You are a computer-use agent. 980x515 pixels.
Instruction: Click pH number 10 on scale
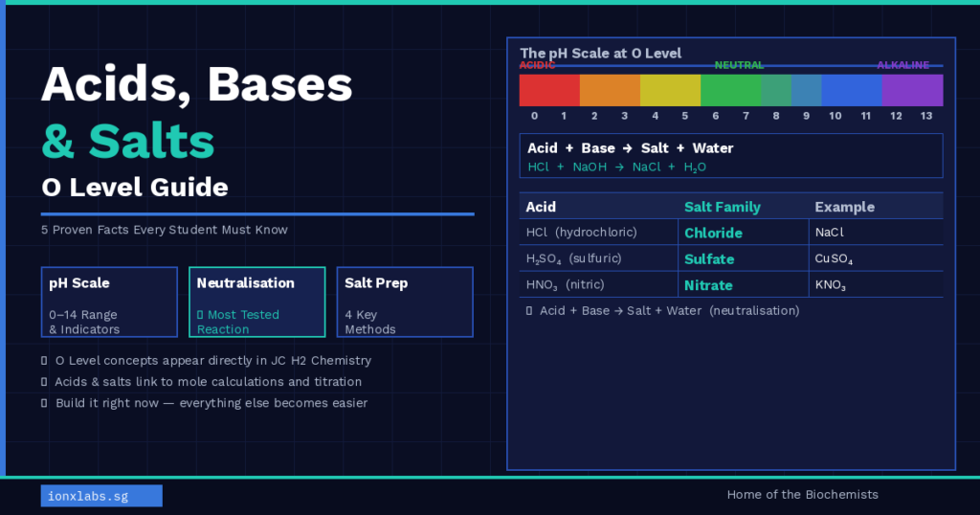pos(835,116)
